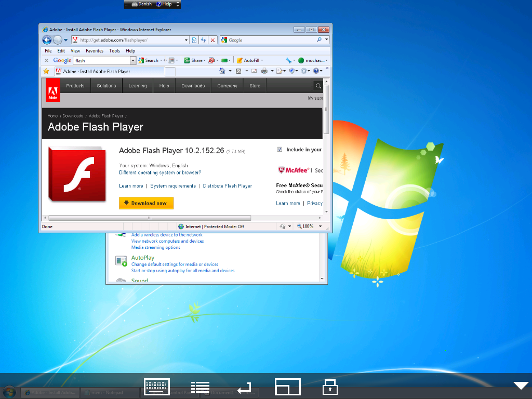Open the Solutions navigation item

tap(107, 86)
